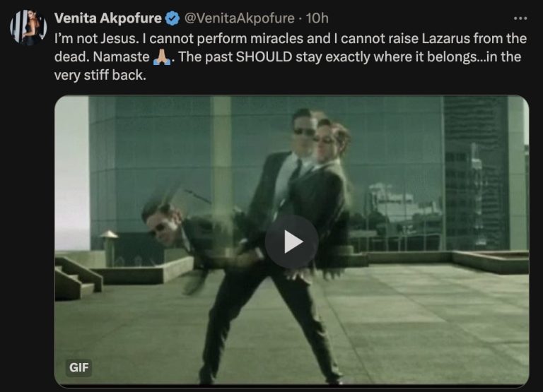Image resolution: width=543 pixels, height=392 pixels.
Task: Click the word Namaste in the tweet
Action: pyautogui.click(x=121, y=57)
